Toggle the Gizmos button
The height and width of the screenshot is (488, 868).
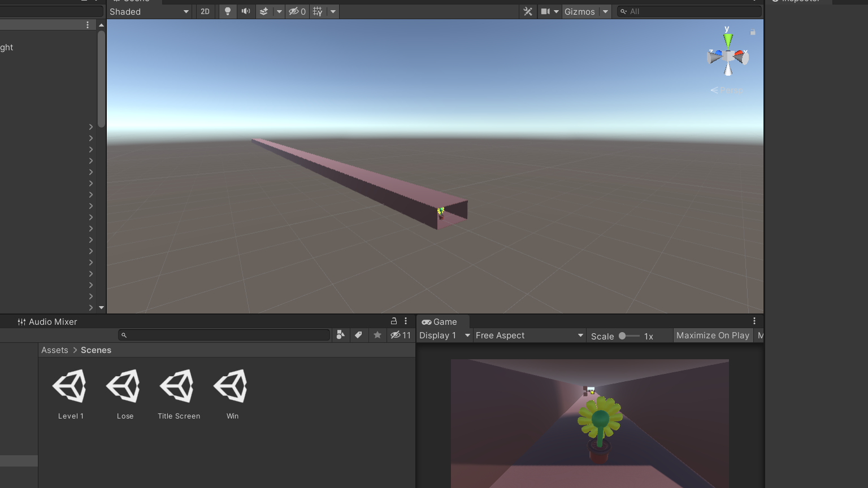coord(580,11)
